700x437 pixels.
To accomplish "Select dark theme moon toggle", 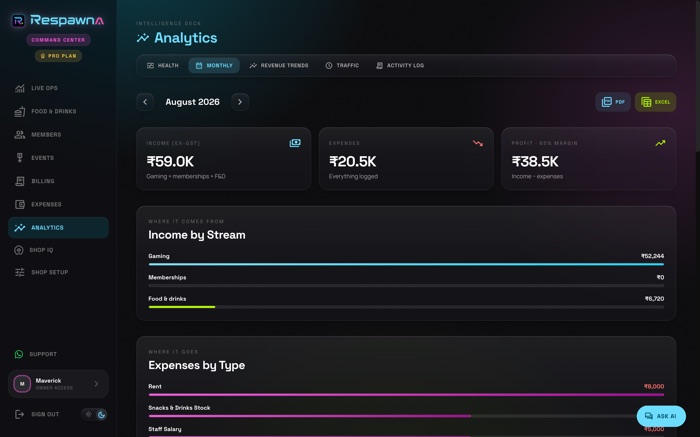I will 101,415.
